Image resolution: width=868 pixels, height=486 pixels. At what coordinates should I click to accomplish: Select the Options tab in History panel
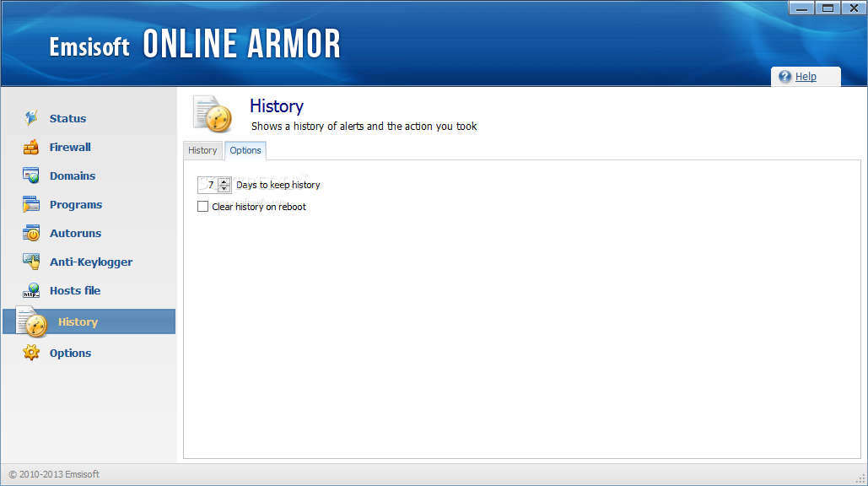(x=245, y=150)
